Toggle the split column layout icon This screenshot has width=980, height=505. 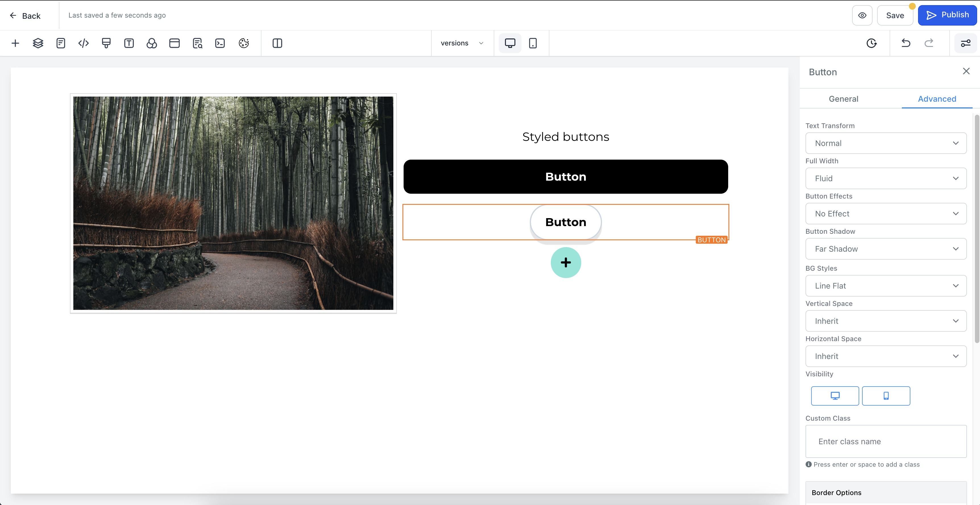(x=277, y=43)
